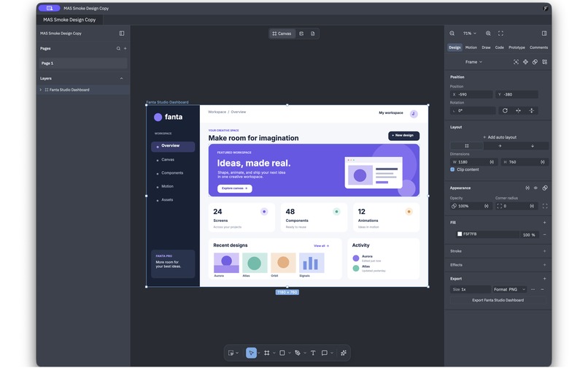
Task: Click the rotate icon in Rotation row
Action: click(505, 111)
